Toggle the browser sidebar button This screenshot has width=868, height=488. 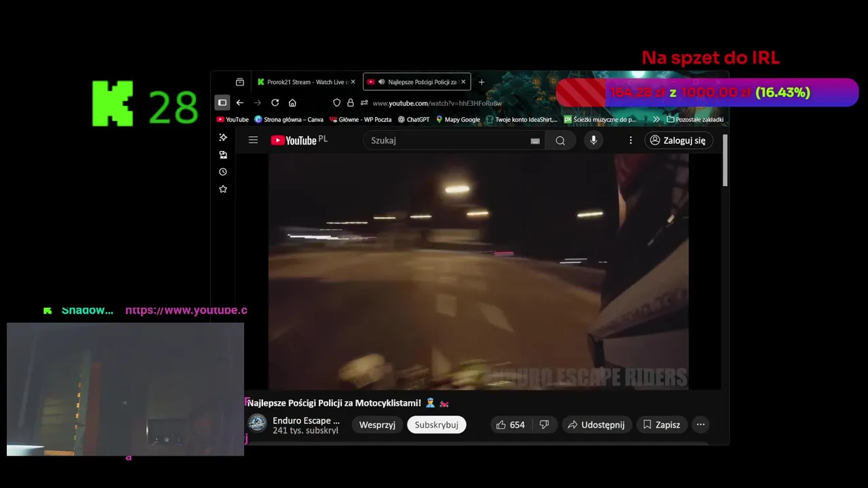click(222, 102)
